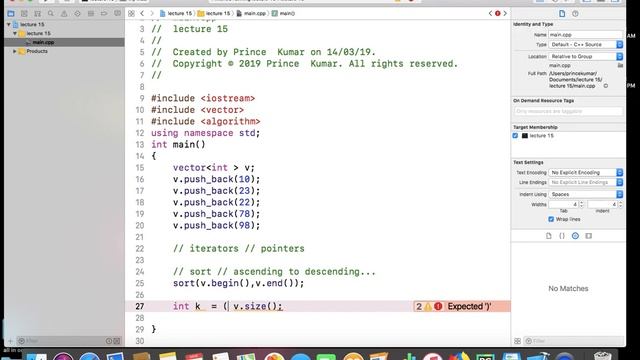Go forward in editor history
Viewport: 640px width, 360px height.
(152, 13)
